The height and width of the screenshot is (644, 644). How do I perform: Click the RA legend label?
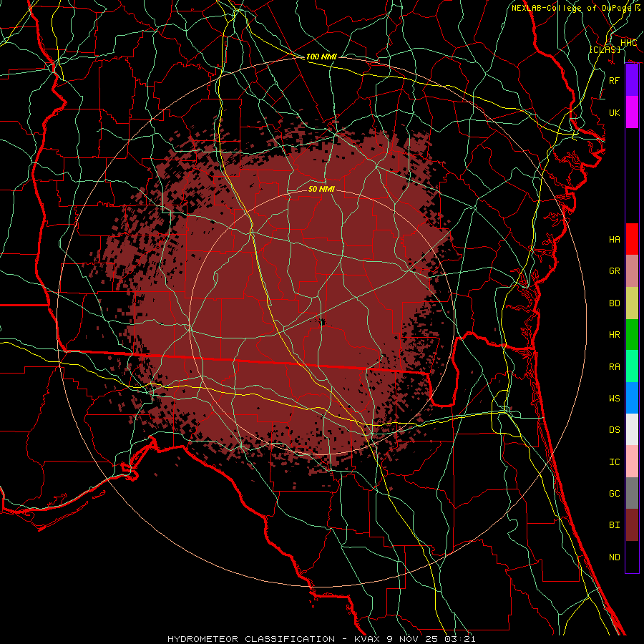[615, 367]
